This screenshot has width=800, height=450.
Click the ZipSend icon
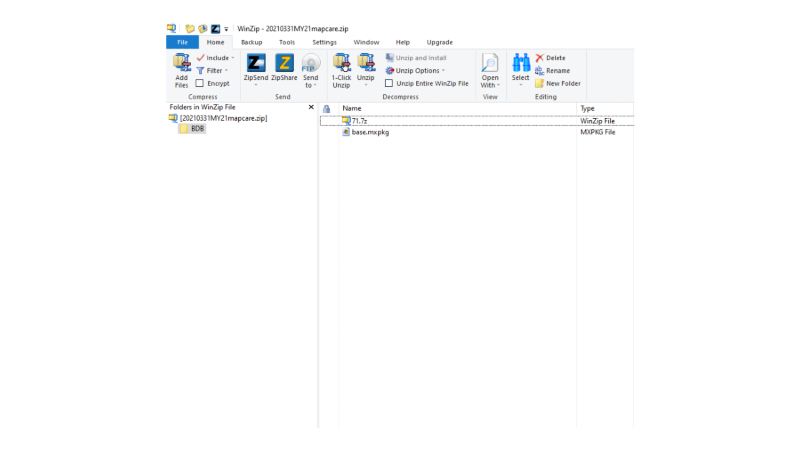(256, 63)
